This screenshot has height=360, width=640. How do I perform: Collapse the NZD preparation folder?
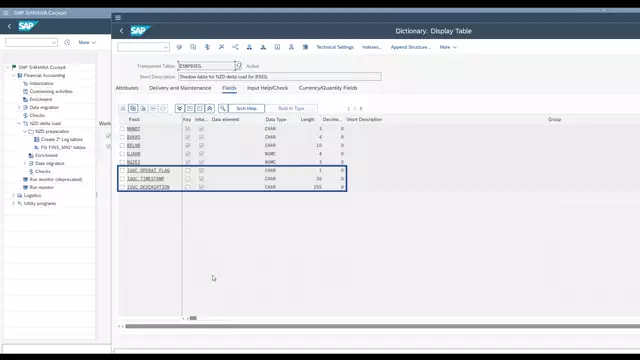tap(24, 131)
